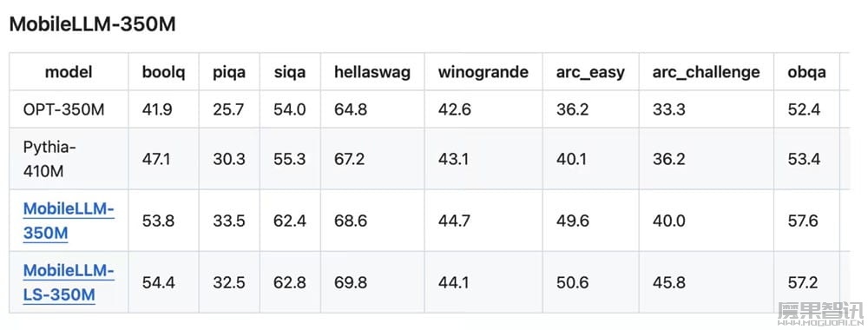868x330 pixels.
Task: Select the arc_challenge column header
Action: pyautogui.click(x=707, y=73)
